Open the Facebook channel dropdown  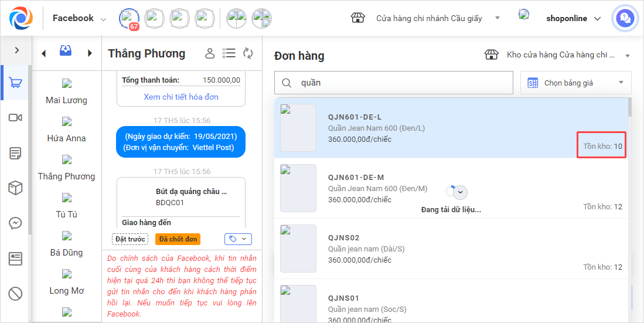pos(79,18)
